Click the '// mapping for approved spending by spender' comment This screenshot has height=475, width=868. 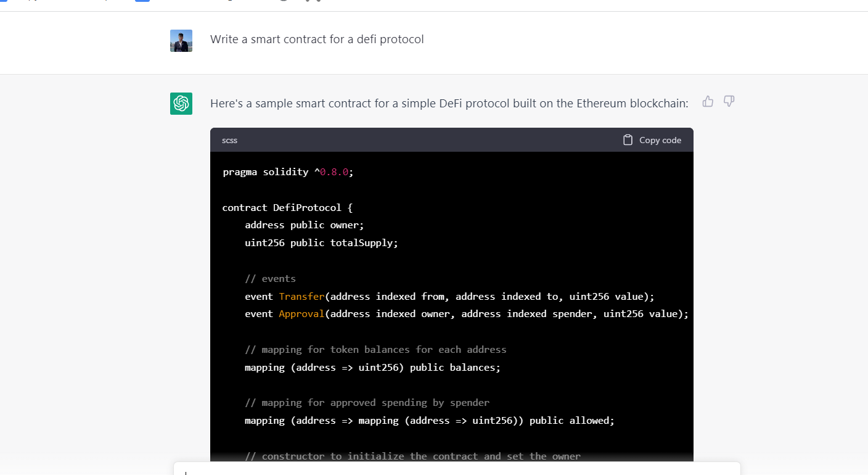367,403
